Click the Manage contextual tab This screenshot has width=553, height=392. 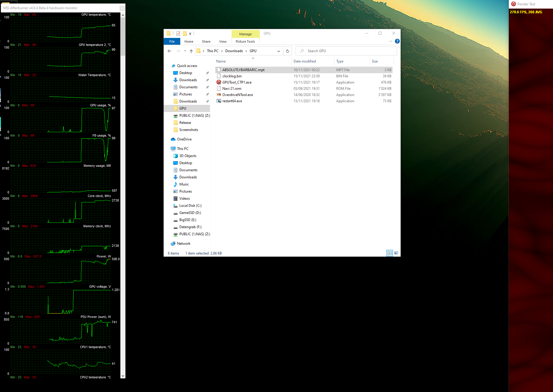[246, 34]
